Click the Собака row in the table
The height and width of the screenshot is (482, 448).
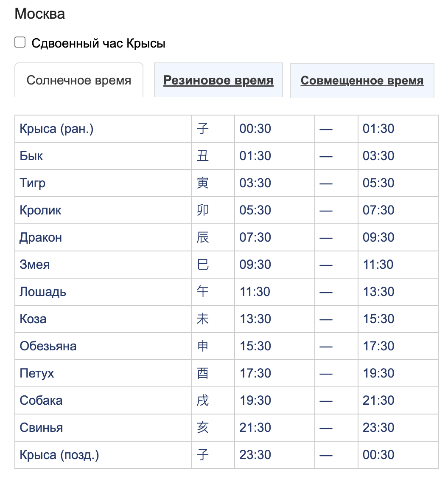coord(40,400)
